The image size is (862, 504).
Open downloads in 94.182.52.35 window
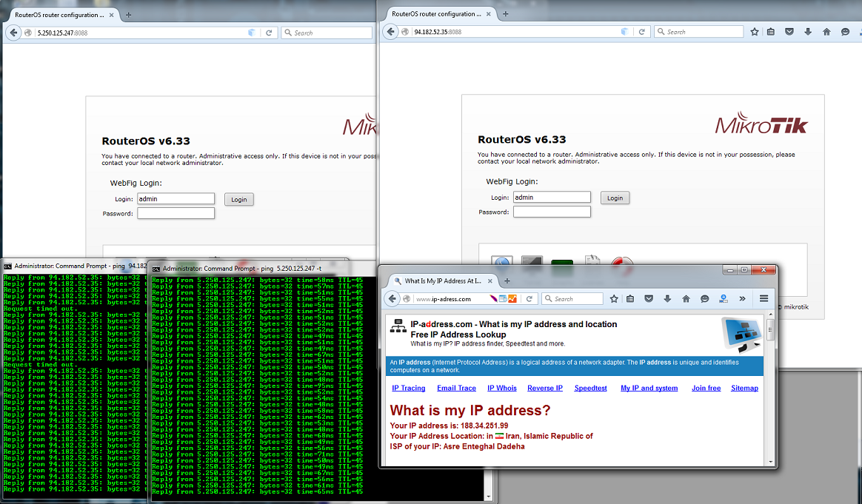click(808, 32)
